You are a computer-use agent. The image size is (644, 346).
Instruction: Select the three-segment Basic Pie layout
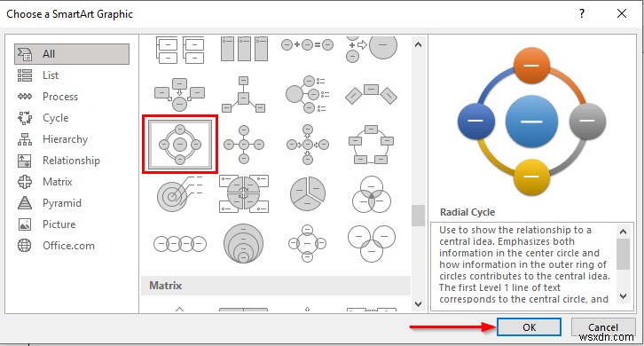[x=308, y=193]
